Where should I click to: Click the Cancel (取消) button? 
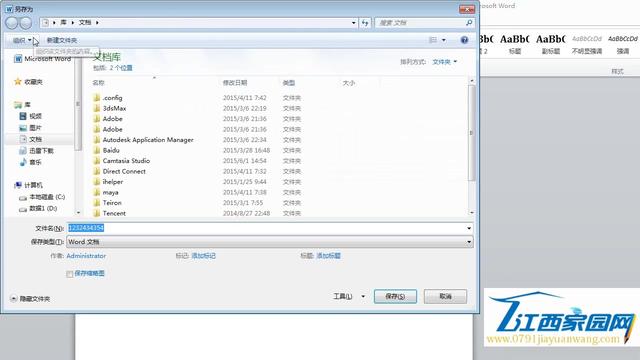coord(445,296)
